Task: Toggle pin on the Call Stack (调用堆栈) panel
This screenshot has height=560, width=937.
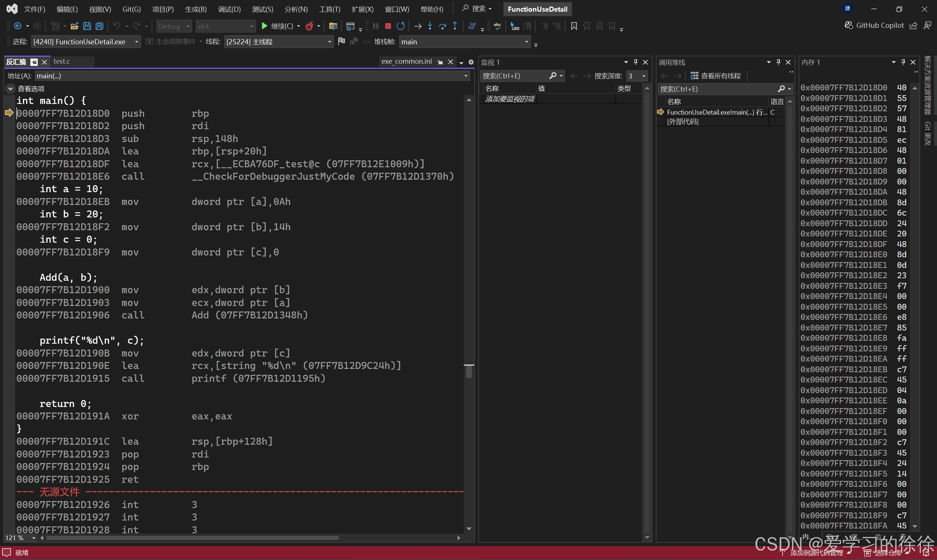Action: coord(778,62)
